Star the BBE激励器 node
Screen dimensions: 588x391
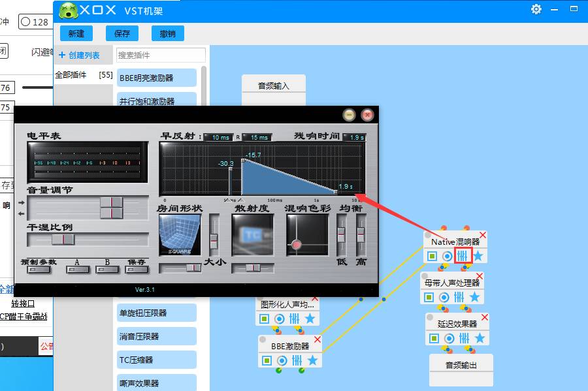click(312, 360)
